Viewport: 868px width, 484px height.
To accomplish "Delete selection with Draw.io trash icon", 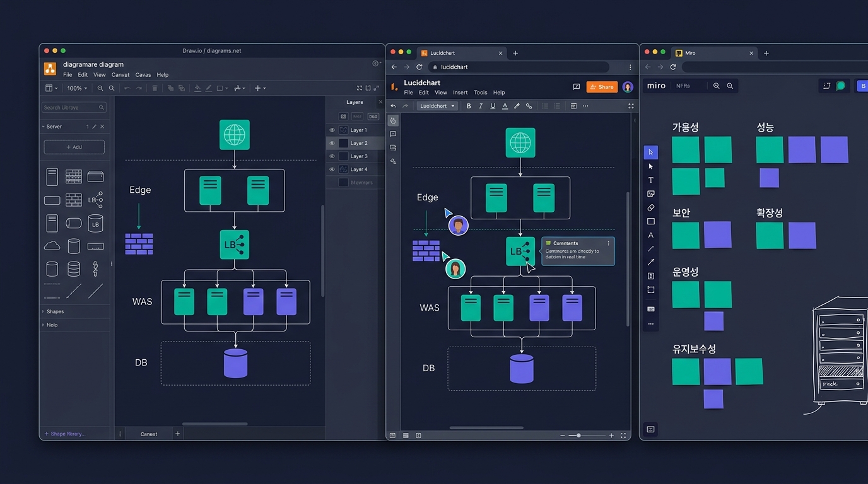I will (x=155, y=88).
